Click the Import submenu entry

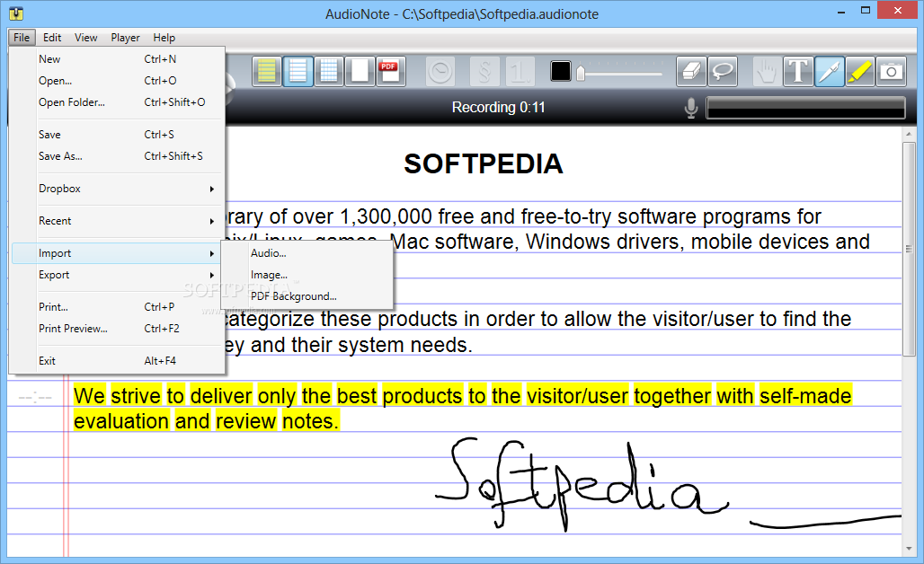118,253
